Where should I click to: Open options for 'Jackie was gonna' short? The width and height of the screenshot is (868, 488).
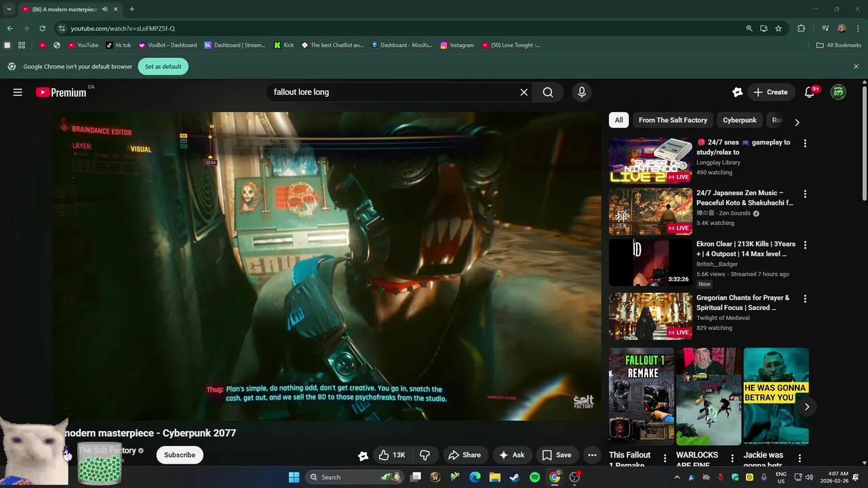[800, 459]
